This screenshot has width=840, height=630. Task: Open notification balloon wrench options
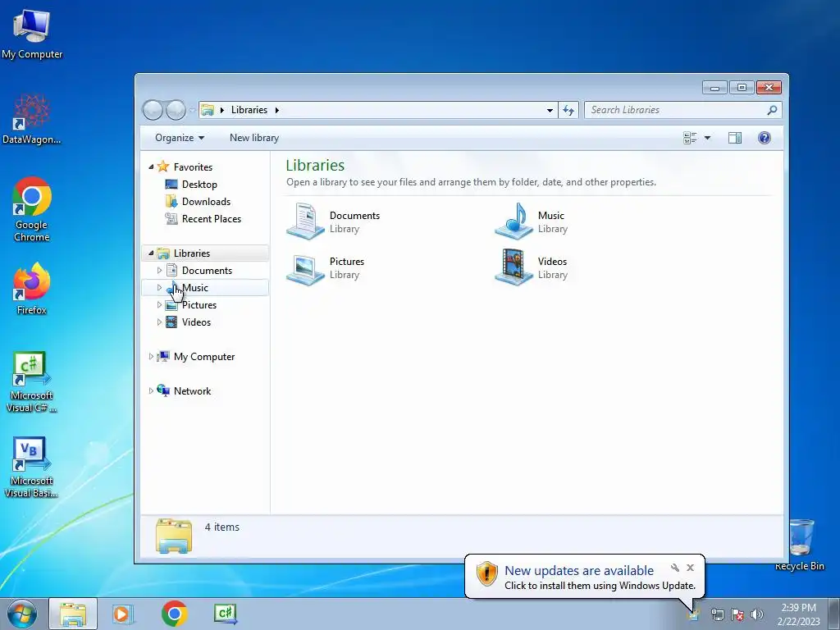coord(675,568)
